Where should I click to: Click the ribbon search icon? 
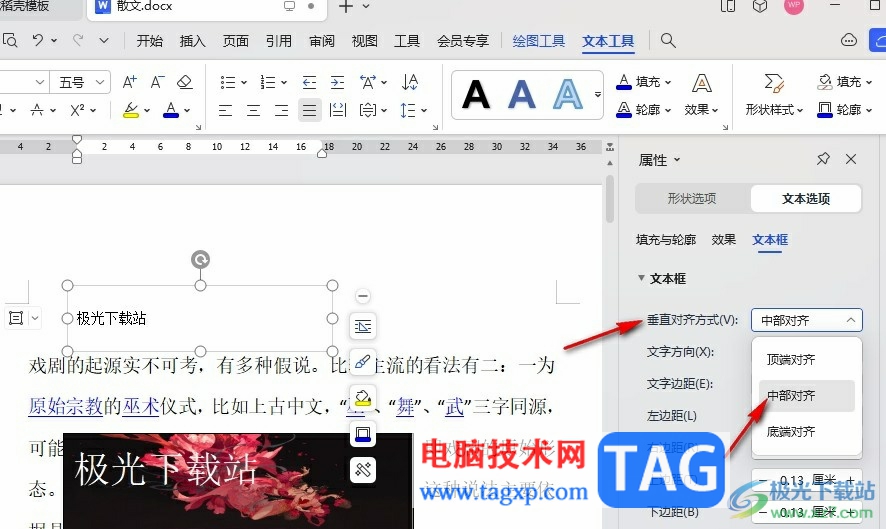(x=668, y=40)
